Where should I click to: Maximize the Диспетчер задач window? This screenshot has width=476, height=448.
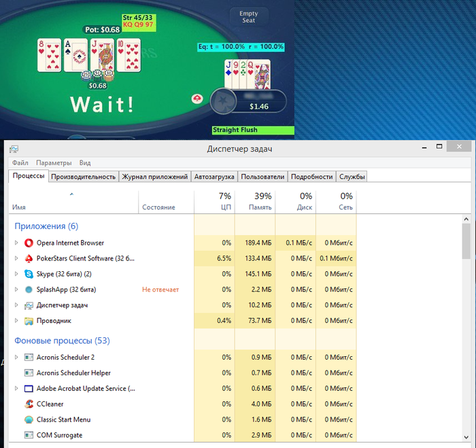click(x=439, y=147)
